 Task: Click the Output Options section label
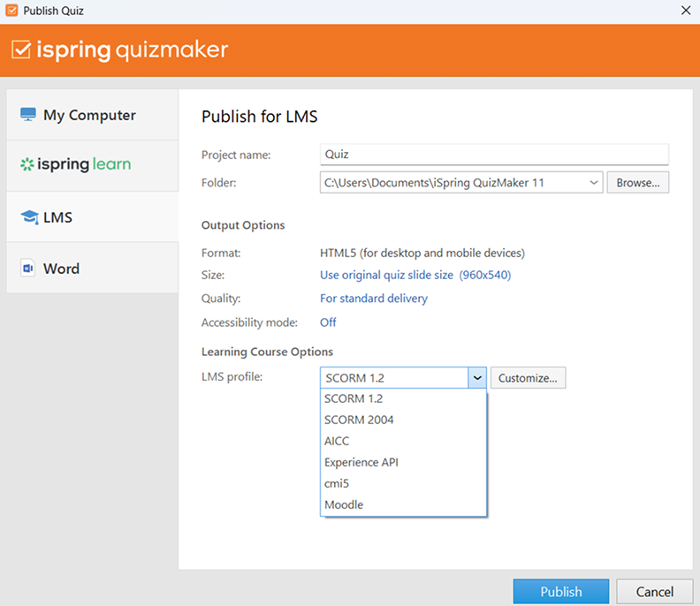point(243,225)
